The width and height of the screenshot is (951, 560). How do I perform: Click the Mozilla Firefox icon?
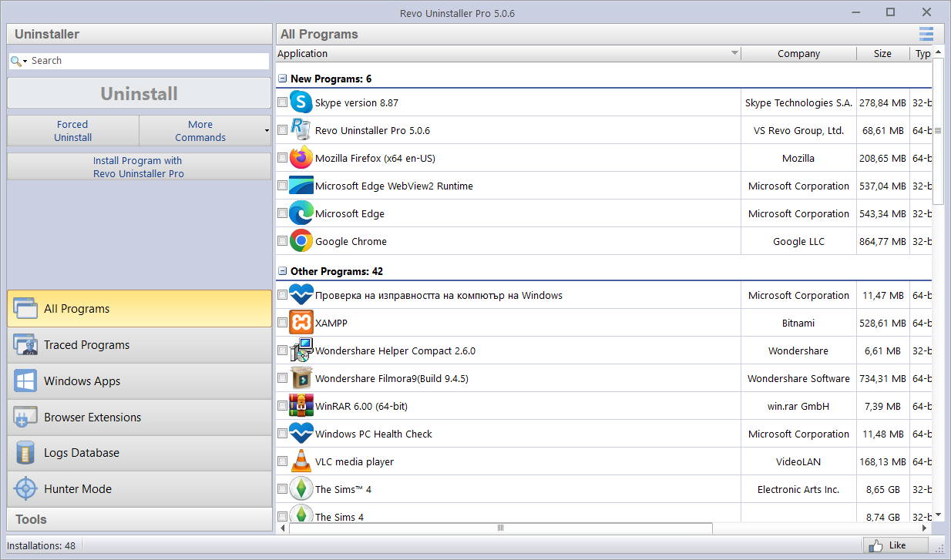pyautogui.click(x=301, y=158)
